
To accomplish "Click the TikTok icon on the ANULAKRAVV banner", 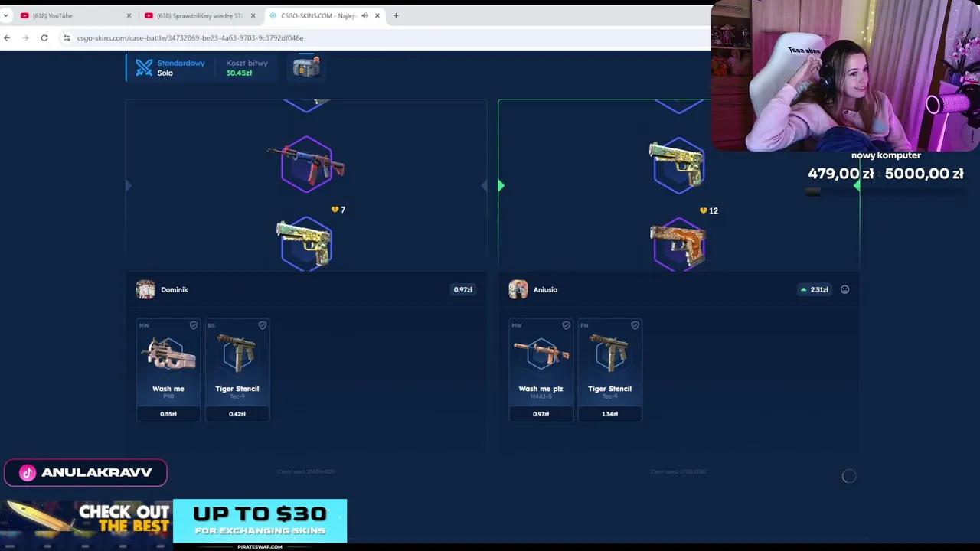I will [x=28, y=472].
